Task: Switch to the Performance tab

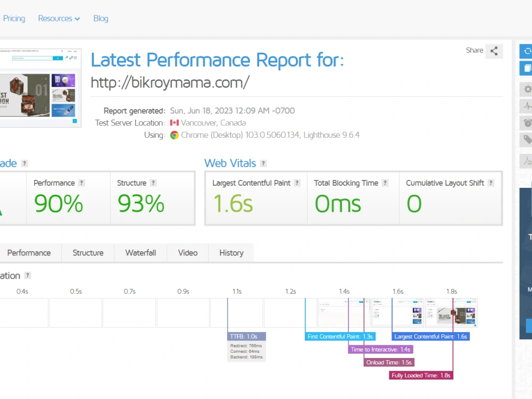Action: click(x=29, y=253)
